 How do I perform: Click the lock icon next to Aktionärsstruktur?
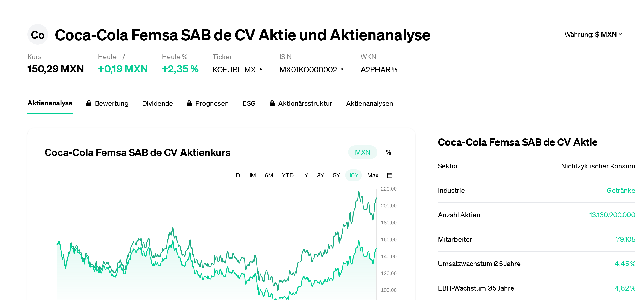(x=272, y=103)
